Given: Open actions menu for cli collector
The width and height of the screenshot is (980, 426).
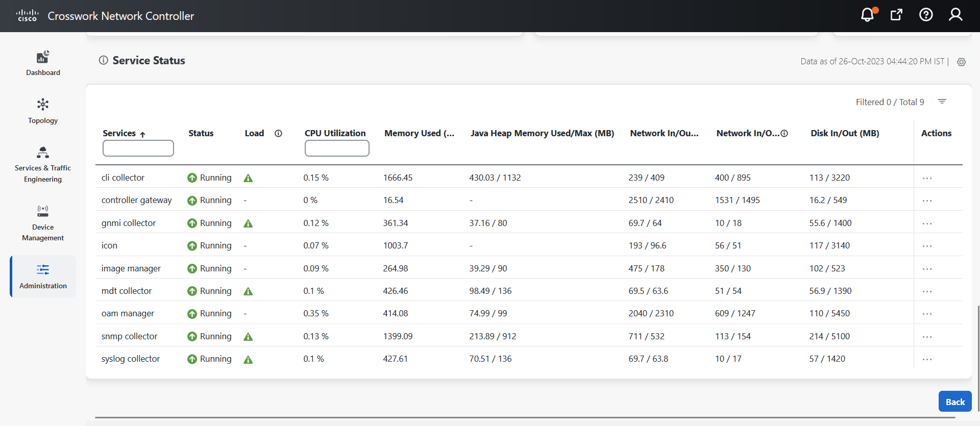Looking at the screenshot, I should tap(927, 178).
